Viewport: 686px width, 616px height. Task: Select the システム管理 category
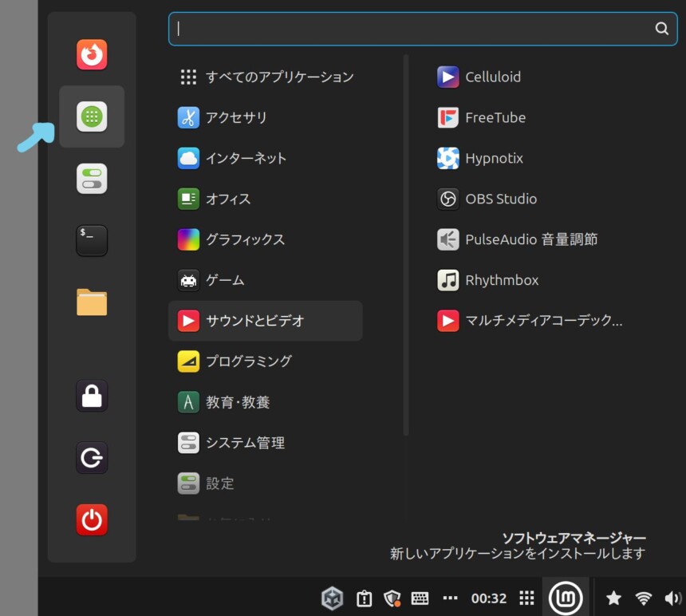[266, 443]
